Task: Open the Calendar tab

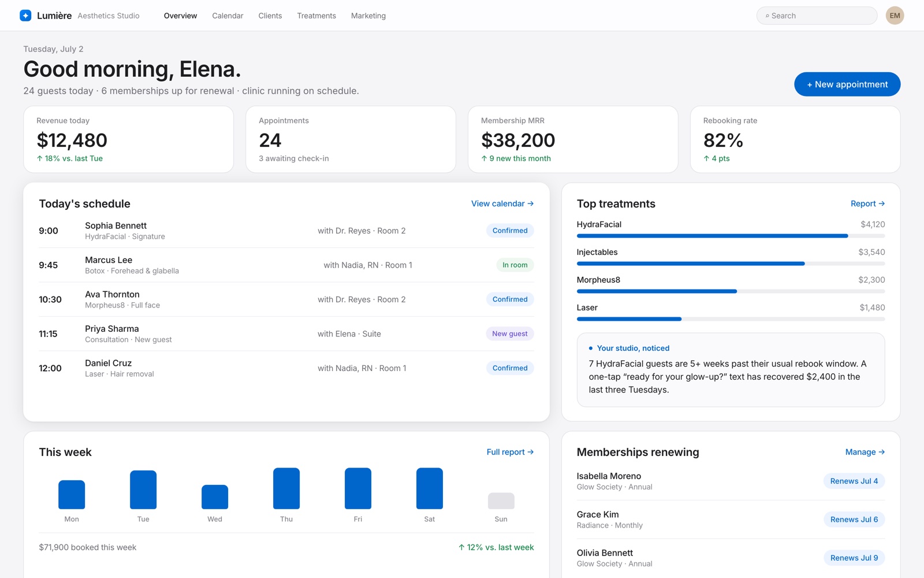Action: pos(228,16)
